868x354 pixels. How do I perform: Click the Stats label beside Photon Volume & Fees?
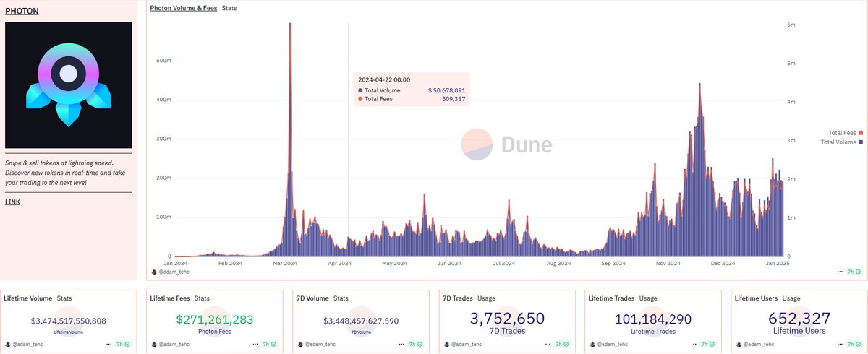229,8
